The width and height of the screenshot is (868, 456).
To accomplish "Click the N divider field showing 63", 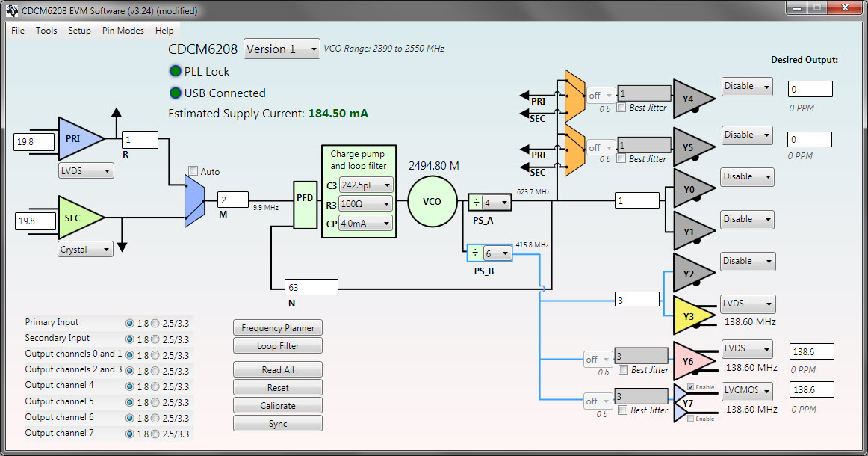I will (x=311, y=287).
